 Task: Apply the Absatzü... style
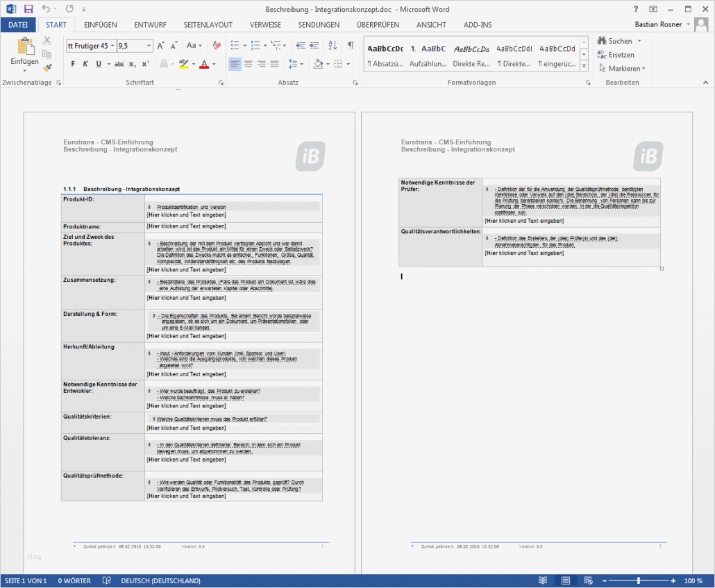coord(385,56)
